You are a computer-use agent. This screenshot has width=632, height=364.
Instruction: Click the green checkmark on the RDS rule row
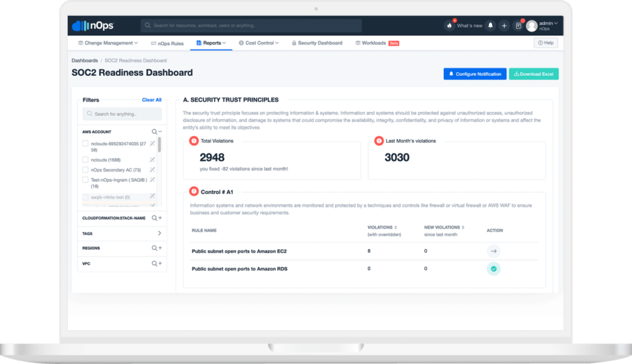click(493, 268)
